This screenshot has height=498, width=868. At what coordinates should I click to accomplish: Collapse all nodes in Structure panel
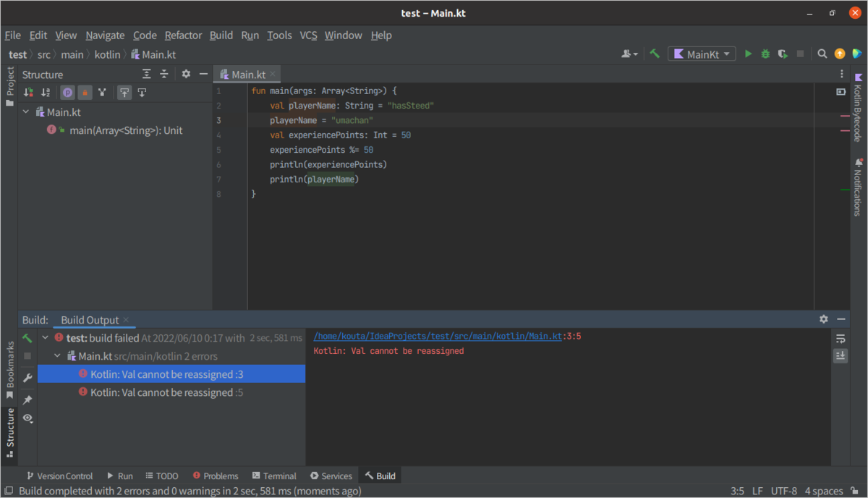pos(164,74)
